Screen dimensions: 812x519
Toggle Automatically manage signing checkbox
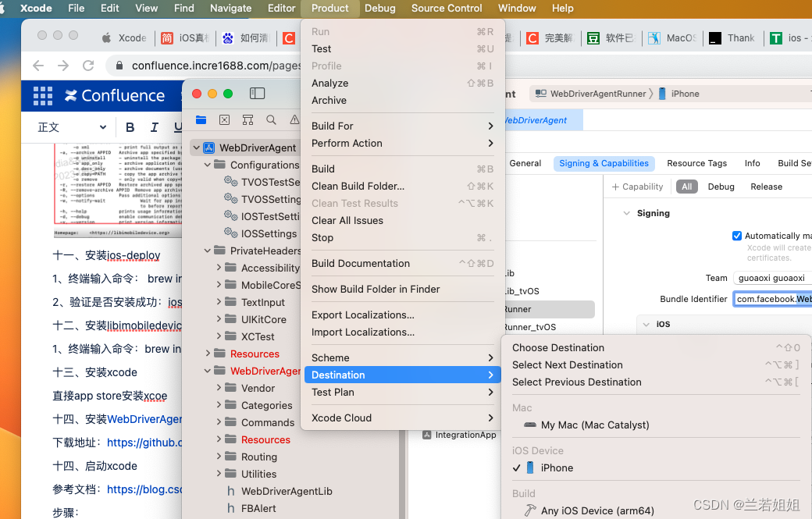[x=737, y=236]
